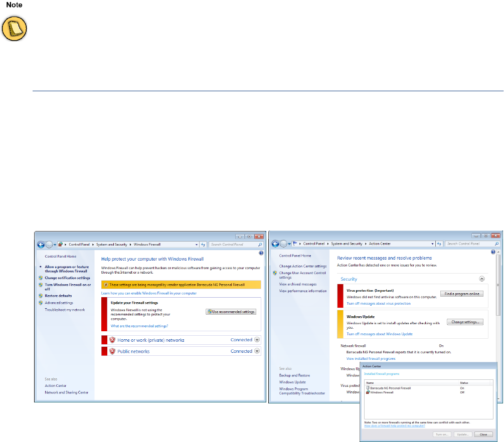
Task: Click shield icon beside Turn Windows Firewall on or off
Action: (41, 285)
